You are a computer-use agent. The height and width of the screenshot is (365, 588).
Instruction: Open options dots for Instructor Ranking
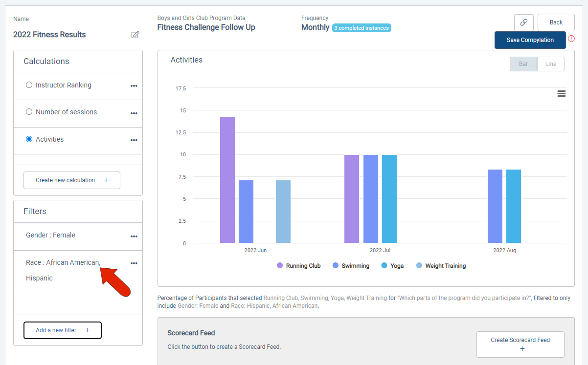[134, 86]
